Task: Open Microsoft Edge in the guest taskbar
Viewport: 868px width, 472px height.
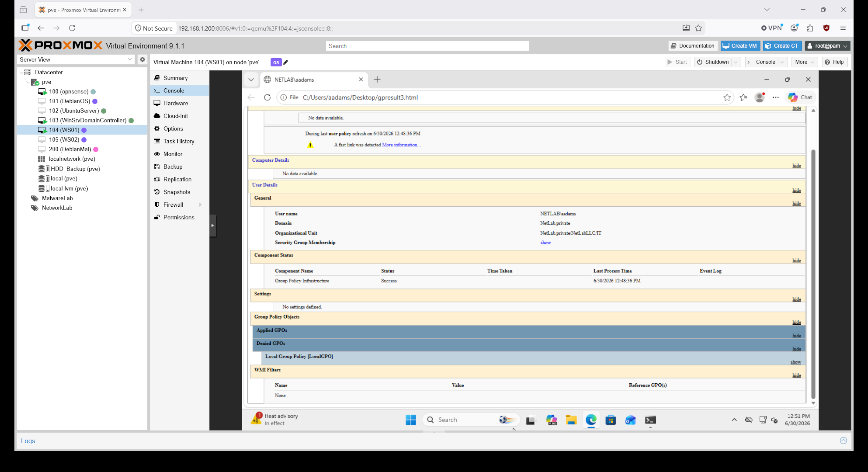Action: pos(591,420)
